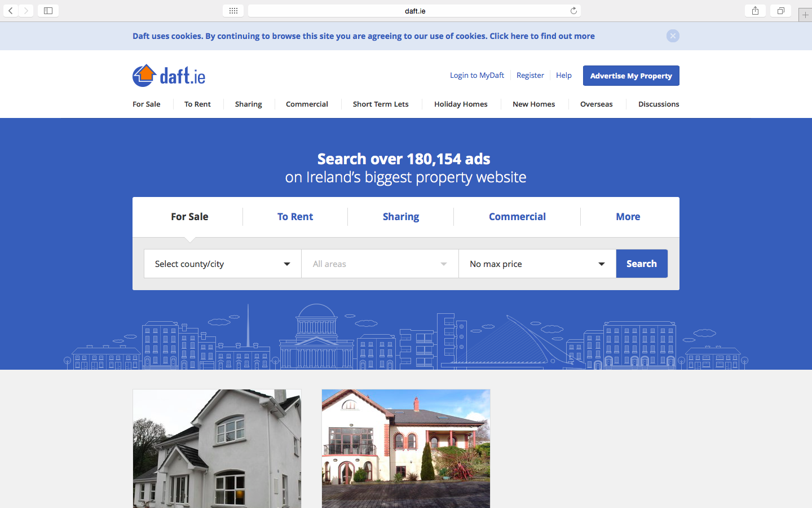Expand the Select county/city dropdown
This screenshot has height=508, width=812.
click(223, 264)
